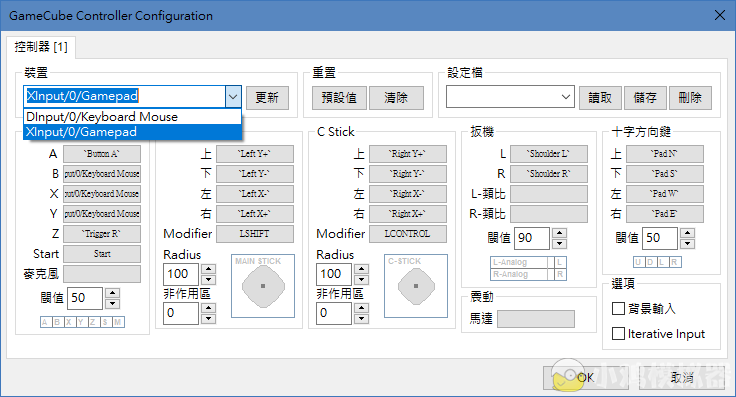Decrease C Stick 非作用區 dead zone
This screenshot has height=397, width=736.
[361, 319]
